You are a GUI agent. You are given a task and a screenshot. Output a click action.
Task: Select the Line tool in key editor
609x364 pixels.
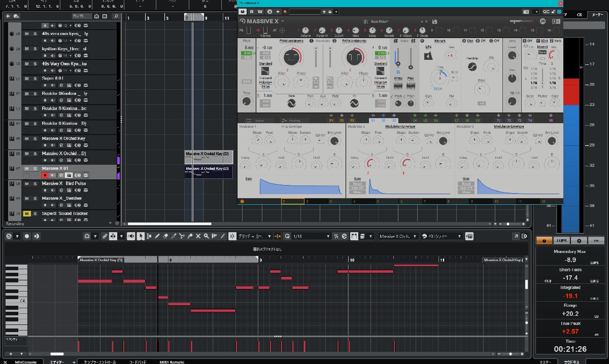(x=222, y=236)
